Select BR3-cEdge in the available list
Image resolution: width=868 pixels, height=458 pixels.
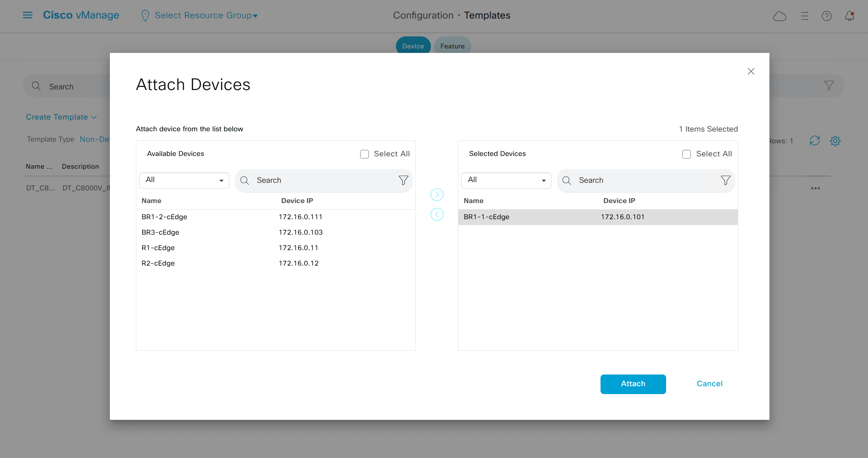tap(160, 232)
